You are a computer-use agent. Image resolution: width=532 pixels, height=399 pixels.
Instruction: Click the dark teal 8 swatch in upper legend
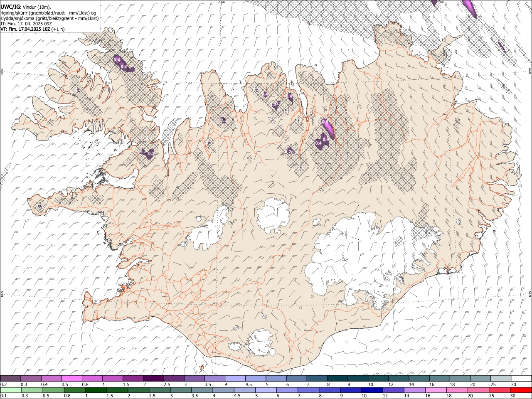pyautogui.click(x=337, y=378)
